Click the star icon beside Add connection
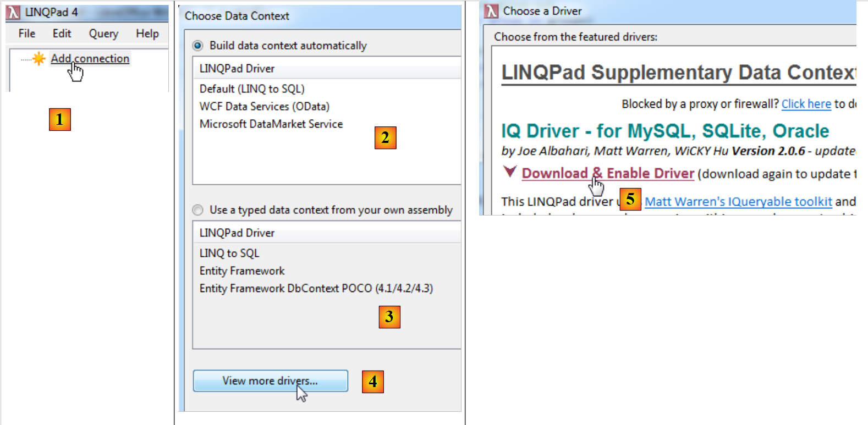The width and height of the screenshot is (868, 425). pos(39,58)
